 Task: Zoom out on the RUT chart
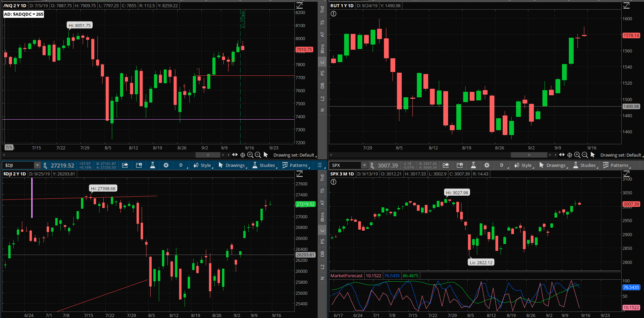point(585,155)
